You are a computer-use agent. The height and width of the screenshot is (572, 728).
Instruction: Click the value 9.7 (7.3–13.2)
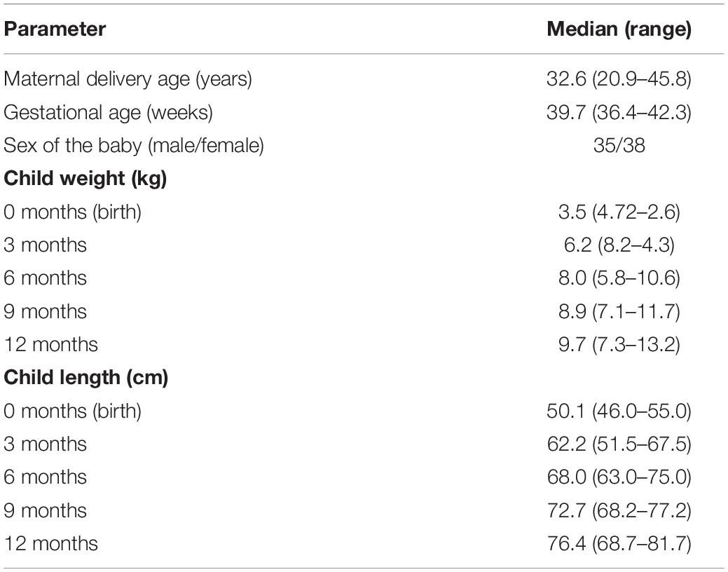pos(619,344)
